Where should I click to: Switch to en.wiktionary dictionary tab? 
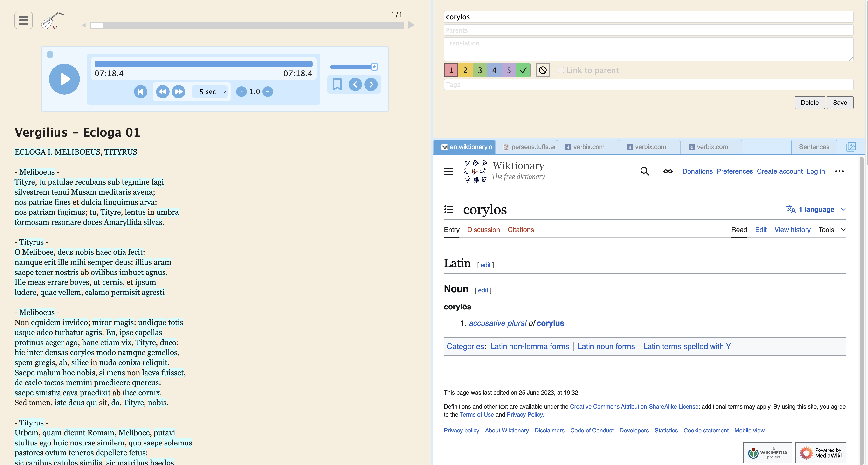(464, 147)
